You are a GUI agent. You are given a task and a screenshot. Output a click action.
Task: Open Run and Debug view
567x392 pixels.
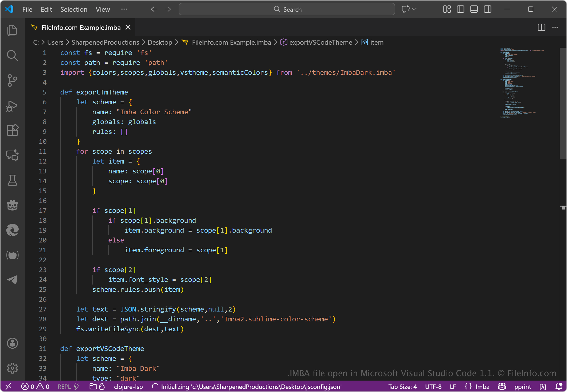12,106
